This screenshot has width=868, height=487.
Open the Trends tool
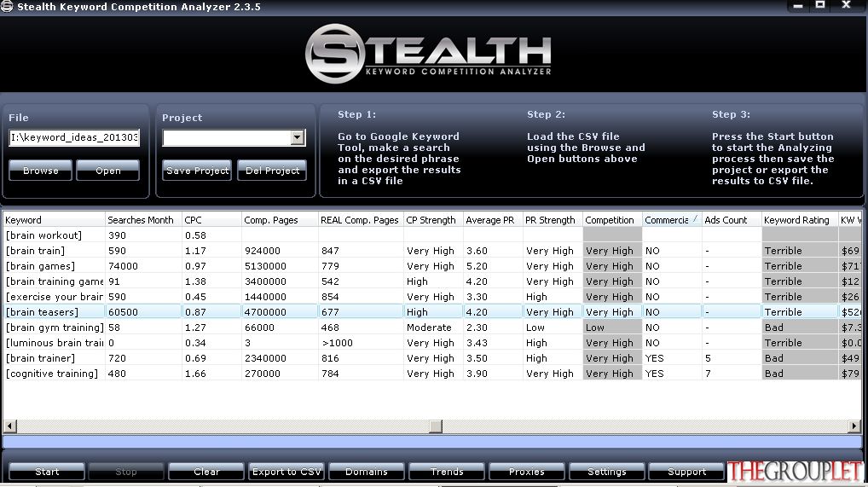[447, 472]
